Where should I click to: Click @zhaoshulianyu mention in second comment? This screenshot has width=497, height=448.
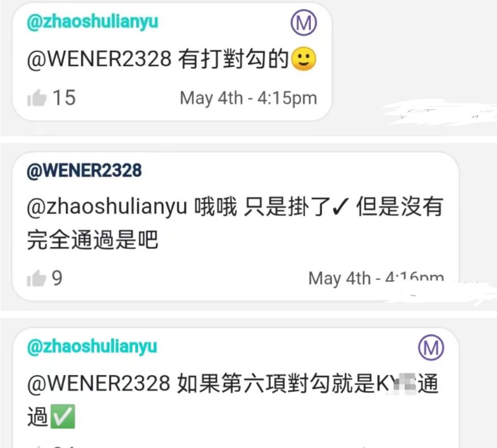(x=107, y=207)
